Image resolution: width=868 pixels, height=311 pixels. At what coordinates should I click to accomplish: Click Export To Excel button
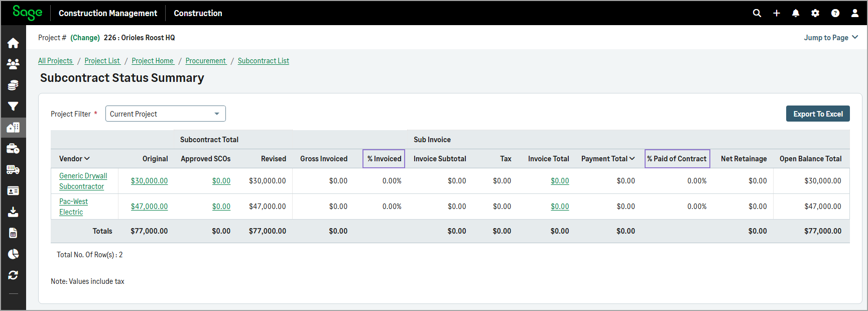pyautogui.click(x=818, y=114)
